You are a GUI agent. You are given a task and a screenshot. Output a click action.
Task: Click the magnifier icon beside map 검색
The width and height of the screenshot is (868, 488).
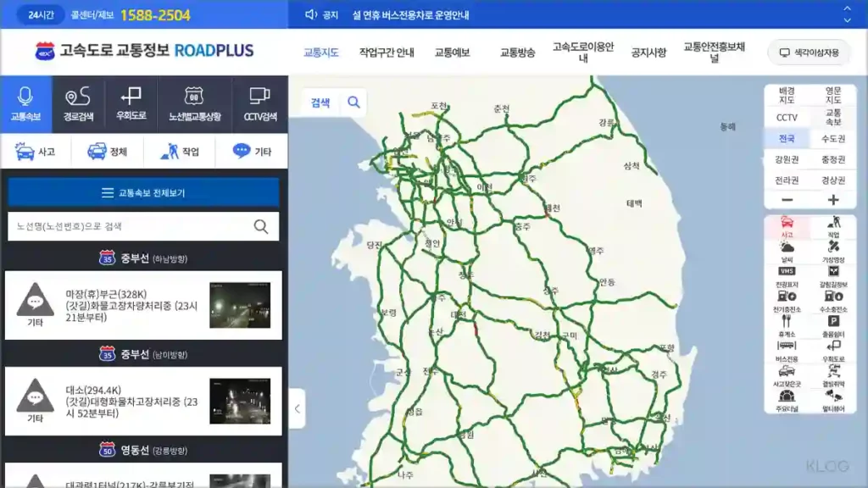click(x=353, y=103)
